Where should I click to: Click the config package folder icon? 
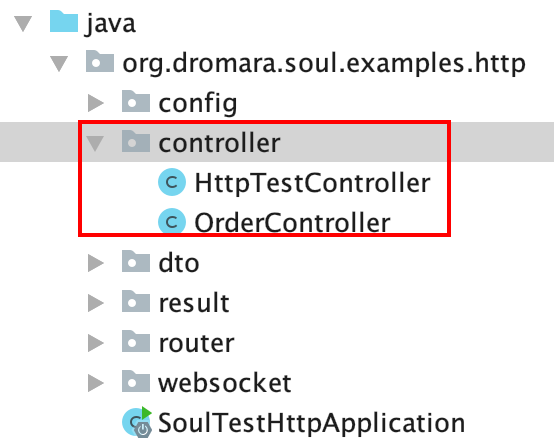coord(136,101)
